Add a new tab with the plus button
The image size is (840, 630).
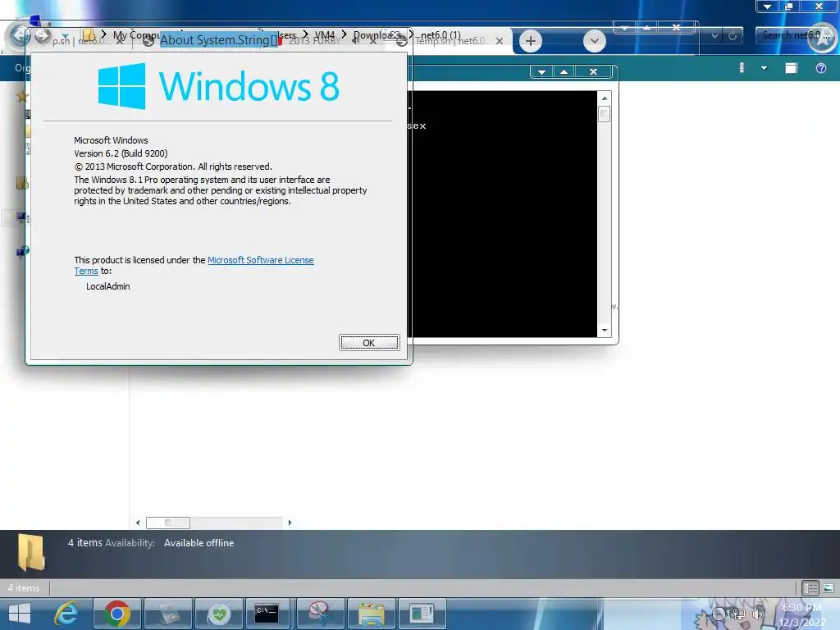click(531, 41)
